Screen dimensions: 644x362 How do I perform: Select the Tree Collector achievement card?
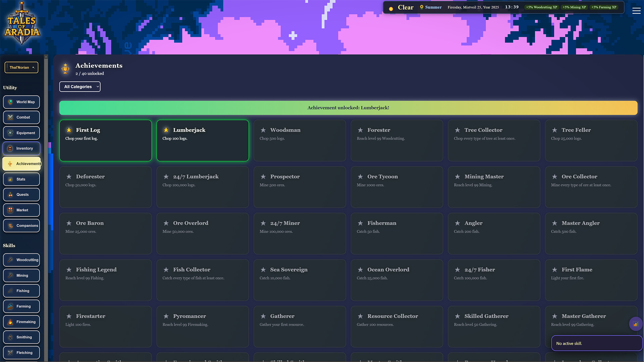click(x=494, y=141)
